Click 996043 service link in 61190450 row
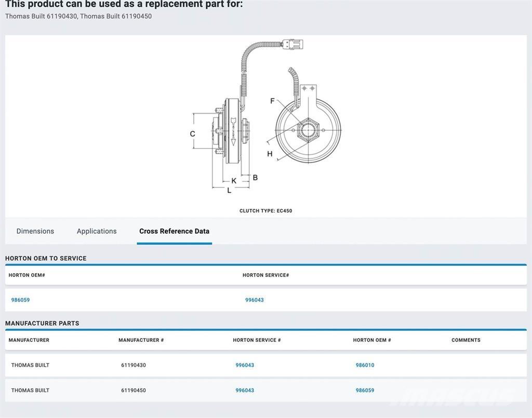 (245, 390)
